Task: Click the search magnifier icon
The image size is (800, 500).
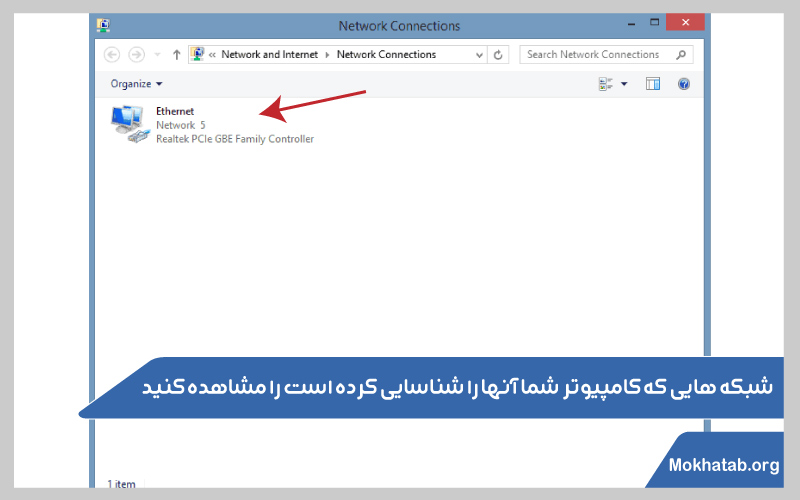Action: pos(681,55)
